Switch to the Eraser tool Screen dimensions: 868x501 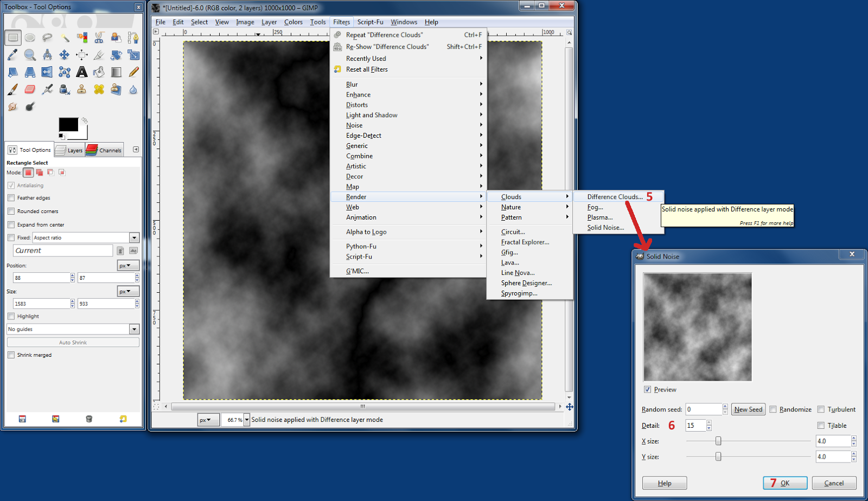tap(29, 89)
